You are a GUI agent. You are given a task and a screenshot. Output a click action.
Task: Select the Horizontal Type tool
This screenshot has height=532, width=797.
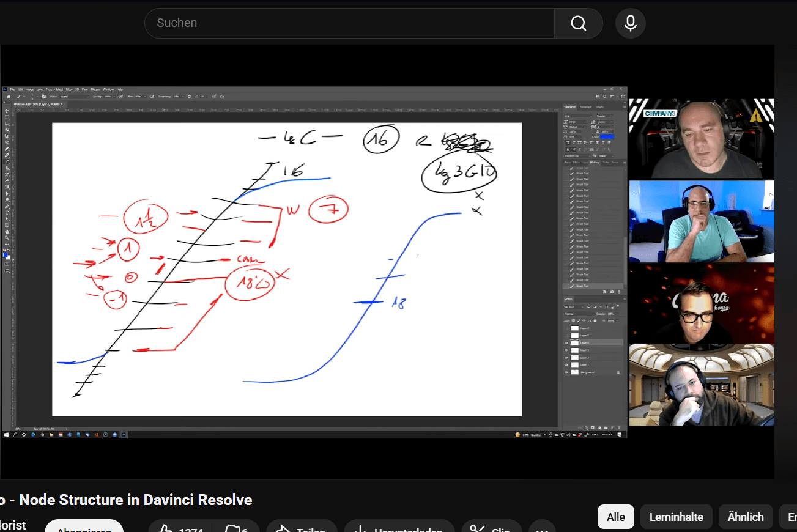pyautogui.click(x=7, y=213)
